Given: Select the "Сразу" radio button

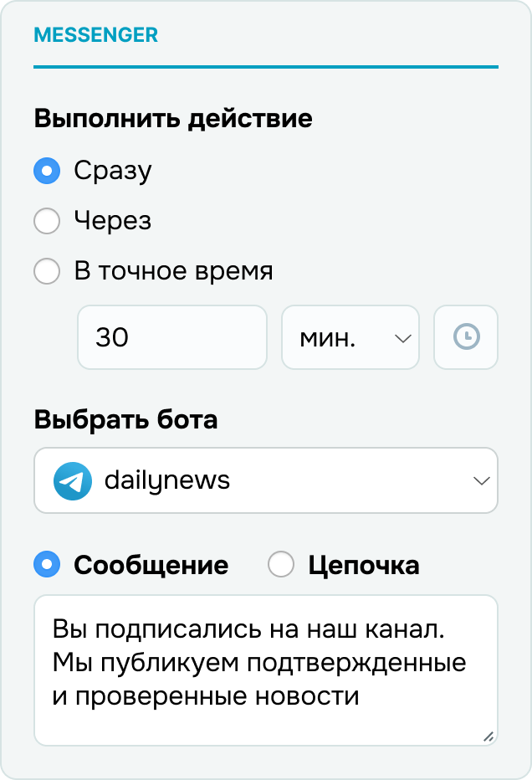Looking at the screenshot, I should [47, 172].
